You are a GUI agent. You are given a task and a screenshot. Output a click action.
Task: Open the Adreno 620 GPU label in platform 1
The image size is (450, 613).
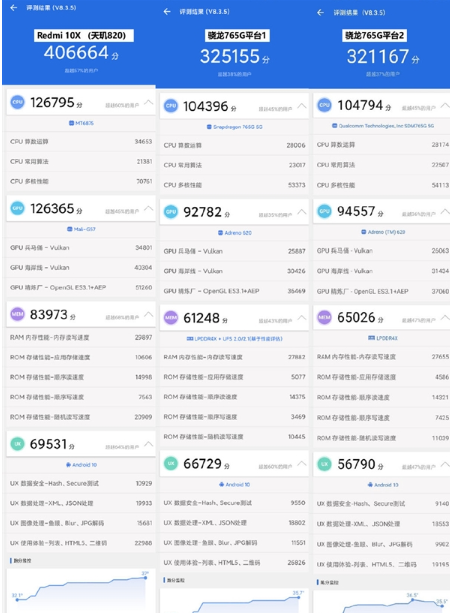point(235,233)
